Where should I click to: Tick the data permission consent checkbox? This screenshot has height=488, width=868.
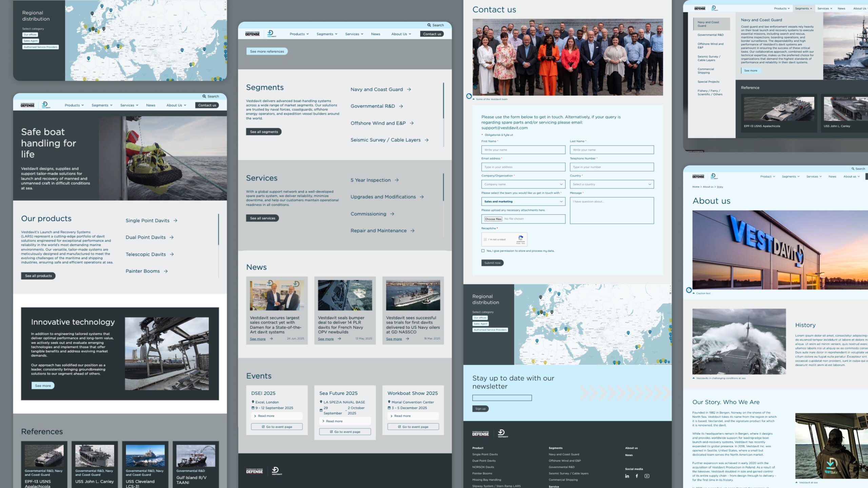pyautogui.click(x=483, y=251)
